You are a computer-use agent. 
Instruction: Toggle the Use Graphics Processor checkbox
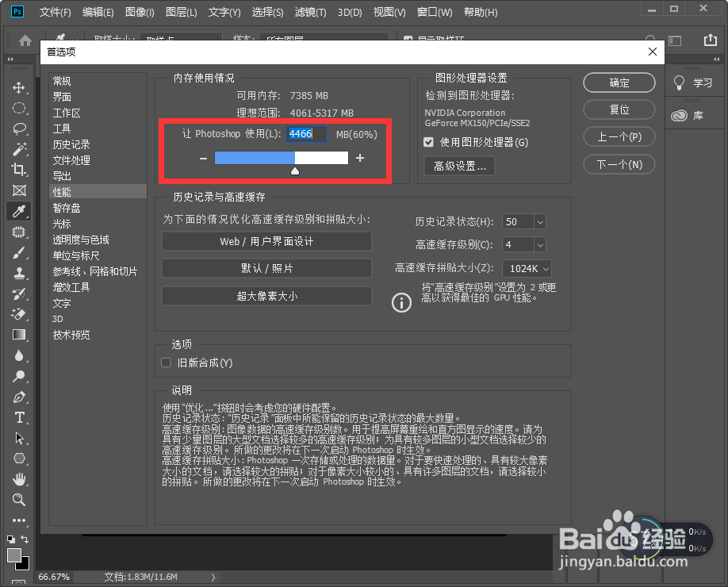(428, 142)
